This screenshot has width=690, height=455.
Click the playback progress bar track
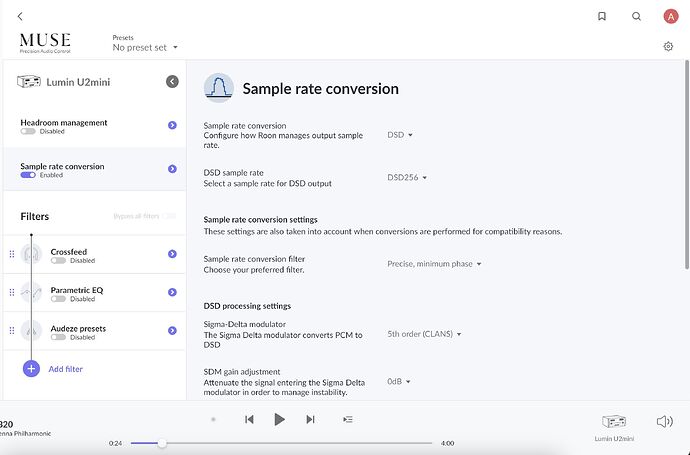282,443
